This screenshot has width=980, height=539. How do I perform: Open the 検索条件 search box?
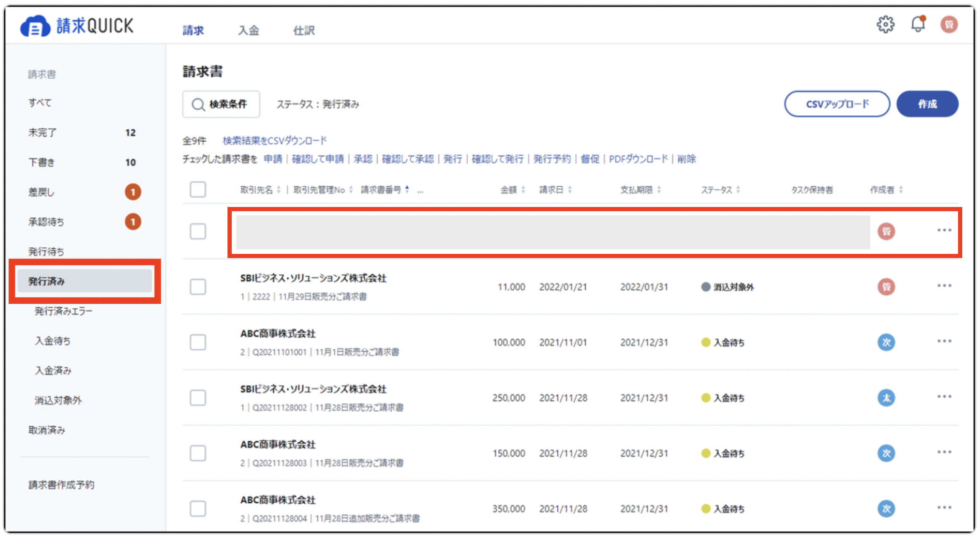click(x=221, y=104)
